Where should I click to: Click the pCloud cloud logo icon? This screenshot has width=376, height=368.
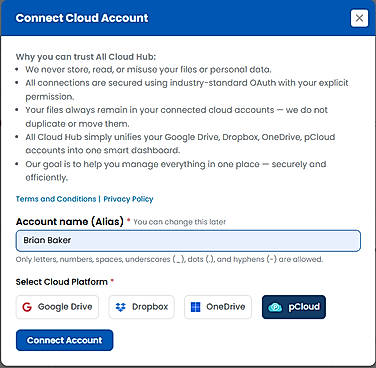(x=275, y=307)
